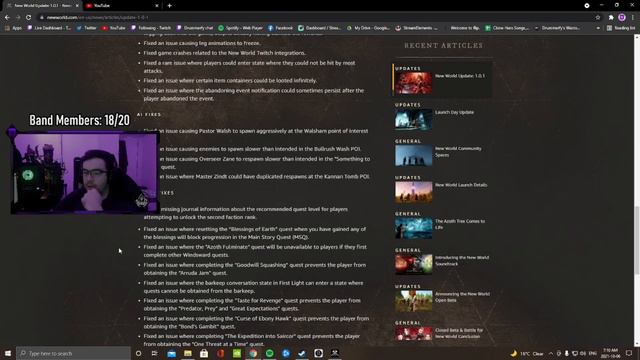Switch to the YouTube tab
Screen dimensions: 640x360
click(121, 6)
